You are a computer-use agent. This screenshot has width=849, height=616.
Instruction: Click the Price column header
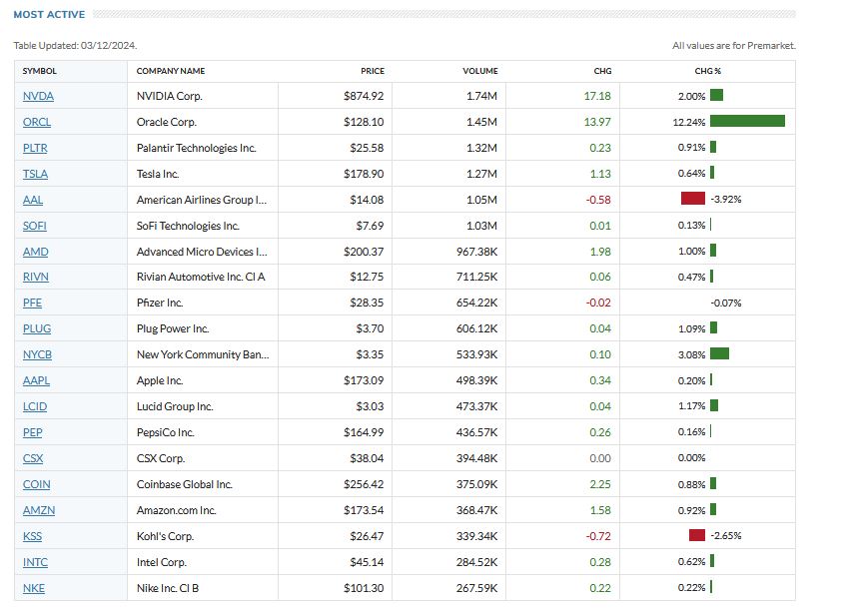tap(372, 71)
